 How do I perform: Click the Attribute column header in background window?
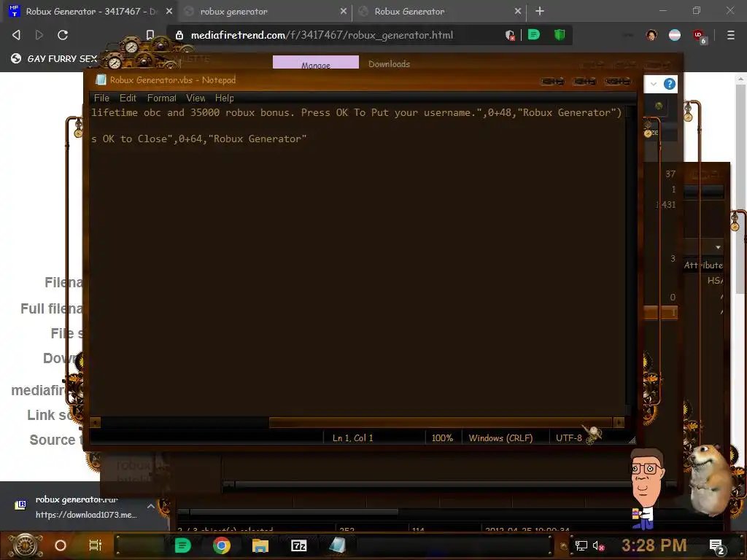pos(703,265)
